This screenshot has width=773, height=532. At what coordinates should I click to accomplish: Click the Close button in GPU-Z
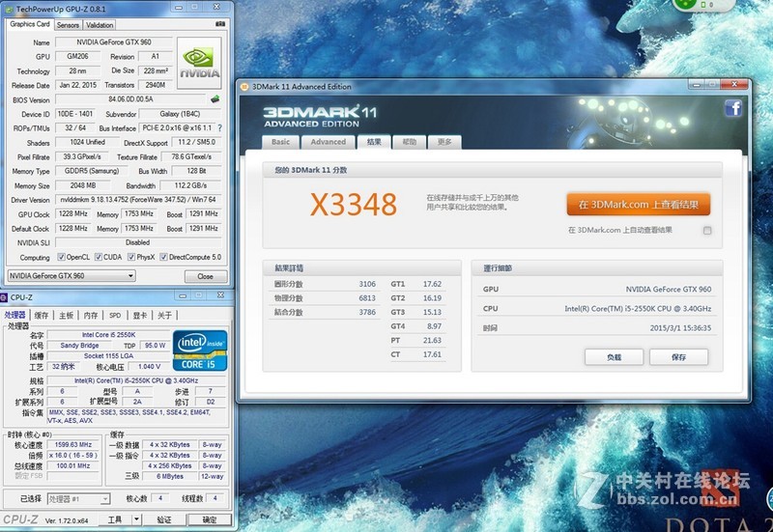(206, 276)
